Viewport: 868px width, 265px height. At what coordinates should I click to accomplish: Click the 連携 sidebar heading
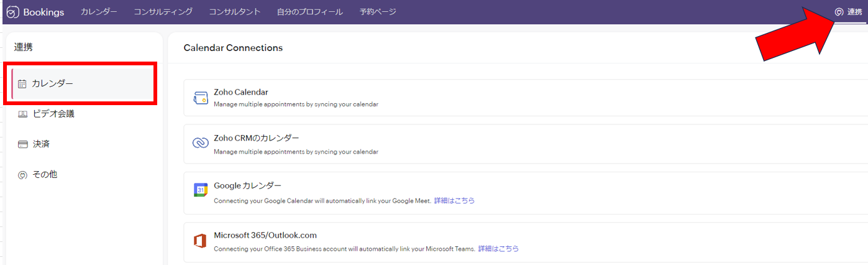click(x=23, y=47)
